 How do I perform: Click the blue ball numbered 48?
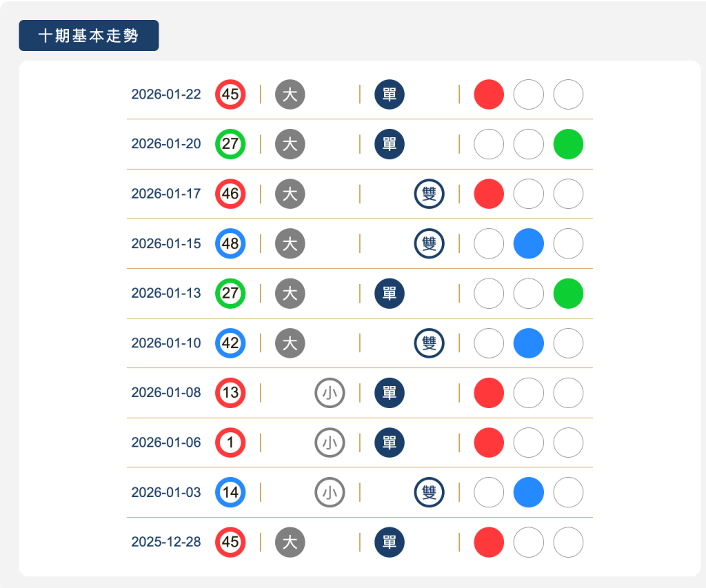(231, 243)
